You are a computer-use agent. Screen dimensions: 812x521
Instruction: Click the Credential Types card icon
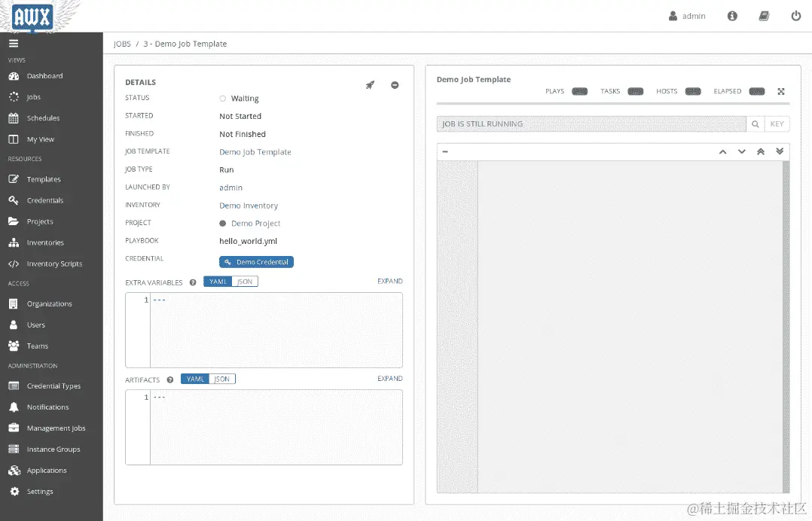click(14, 386)
